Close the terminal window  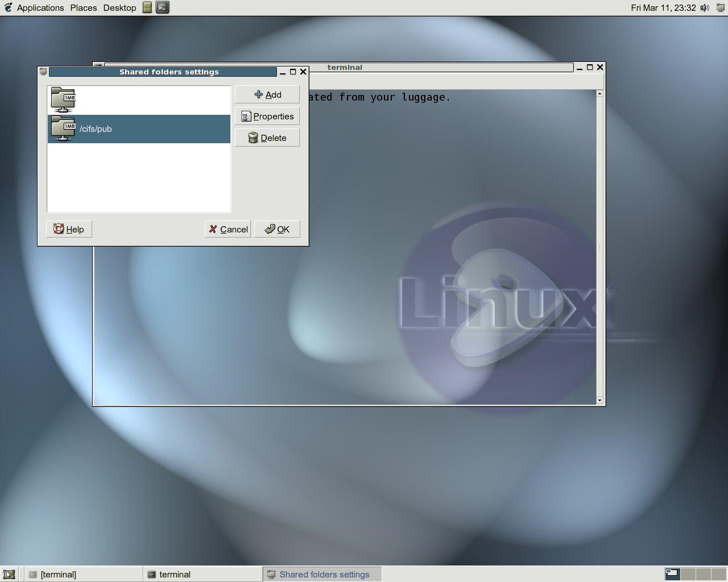point(600,67)
